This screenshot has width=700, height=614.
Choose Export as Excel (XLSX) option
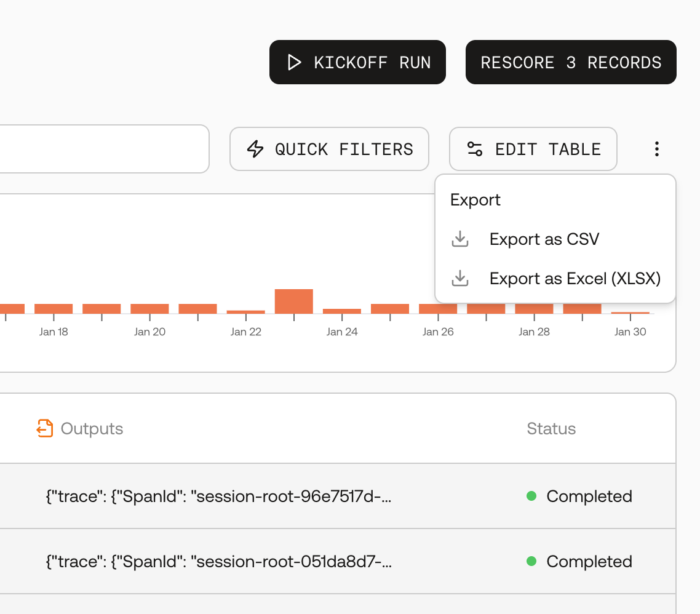click(x=555, y=278)
